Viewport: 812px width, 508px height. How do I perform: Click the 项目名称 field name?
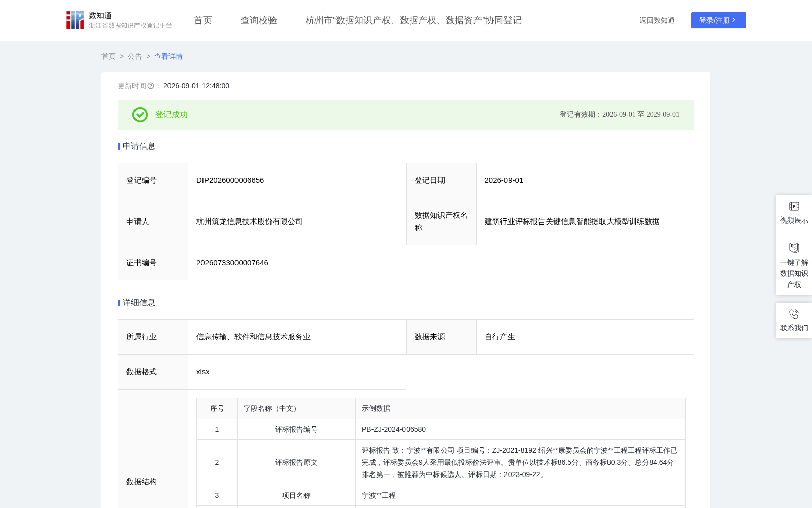coord(296,495)
